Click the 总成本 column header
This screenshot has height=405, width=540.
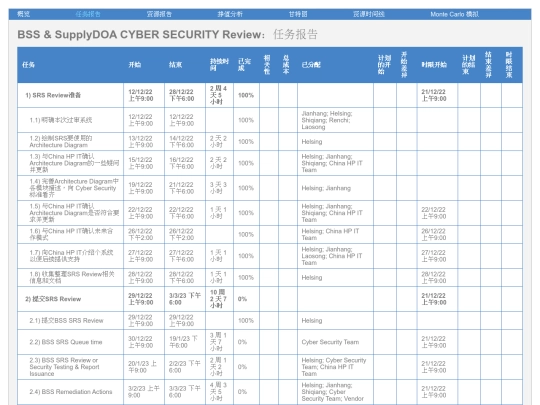click(x=285, y=65)
